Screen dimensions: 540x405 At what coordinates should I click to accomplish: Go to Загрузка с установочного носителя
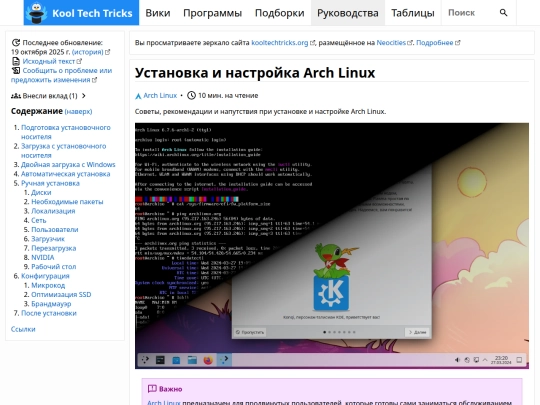(x=64, y=150)
